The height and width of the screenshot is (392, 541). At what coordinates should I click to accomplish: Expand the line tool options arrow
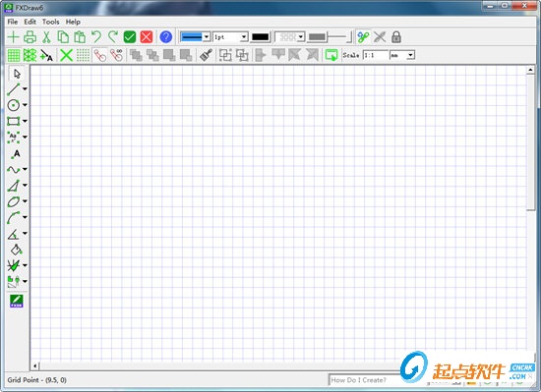25,88
